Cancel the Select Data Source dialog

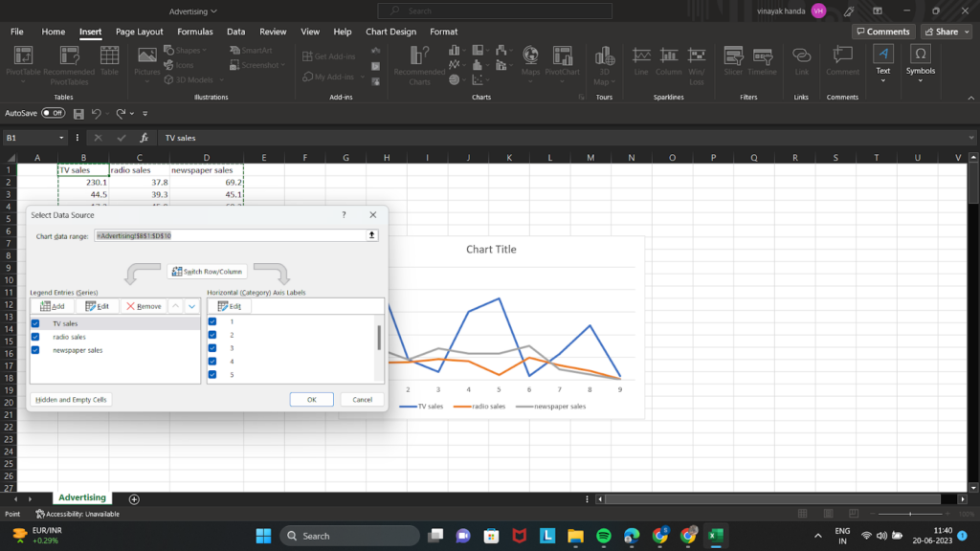click(x=362, y=400)
